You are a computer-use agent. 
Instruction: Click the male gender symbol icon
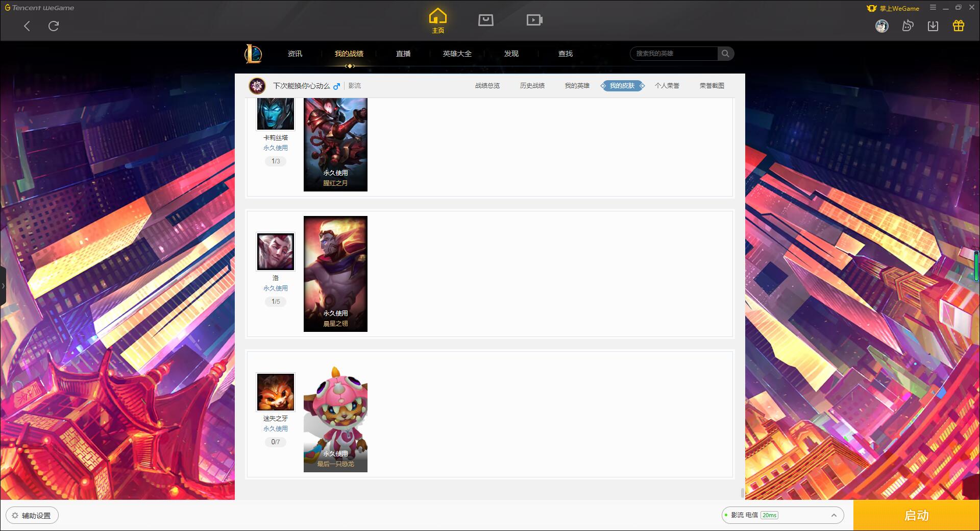336,86
